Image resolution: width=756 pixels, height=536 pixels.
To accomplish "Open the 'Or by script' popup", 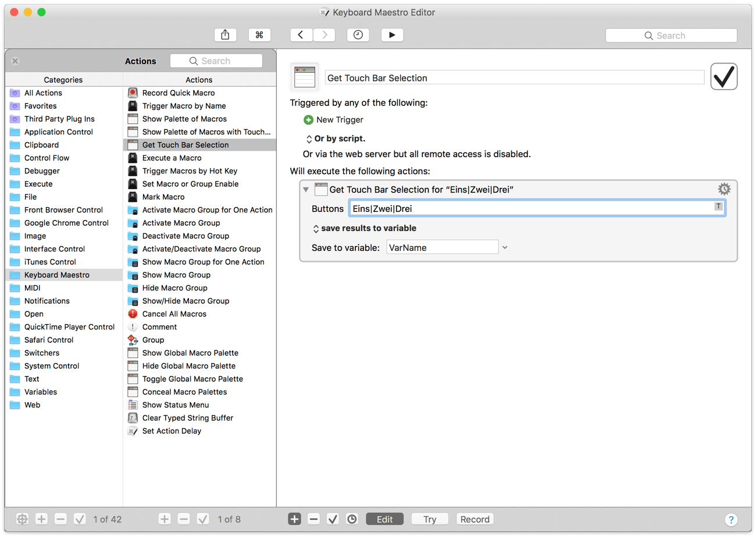I will tap(336, 139).
